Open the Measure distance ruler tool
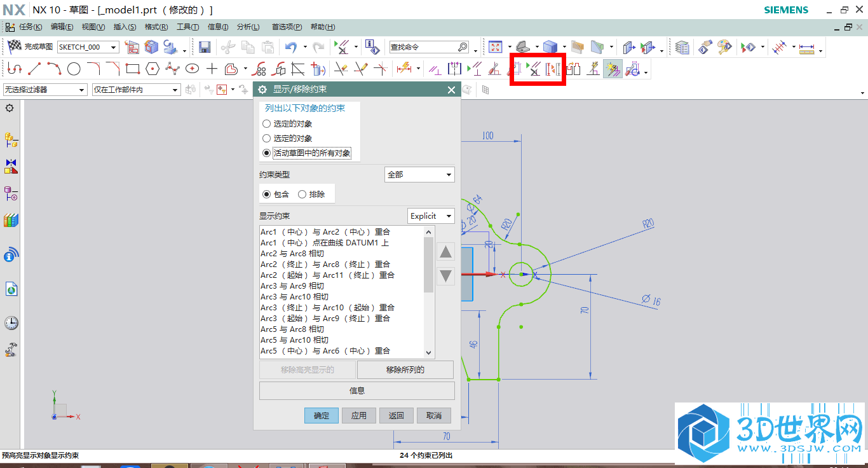This screenshot has height=468, width=868. [807, 48]
